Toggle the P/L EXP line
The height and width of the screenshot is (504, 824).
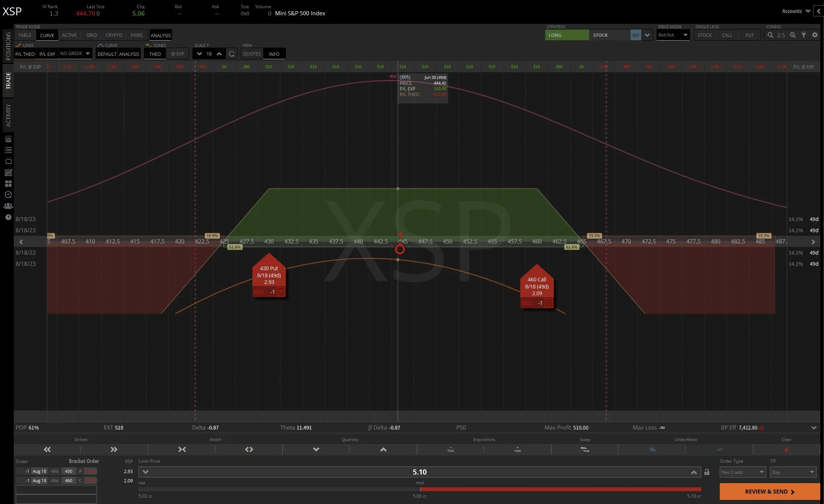coord(47,54)
